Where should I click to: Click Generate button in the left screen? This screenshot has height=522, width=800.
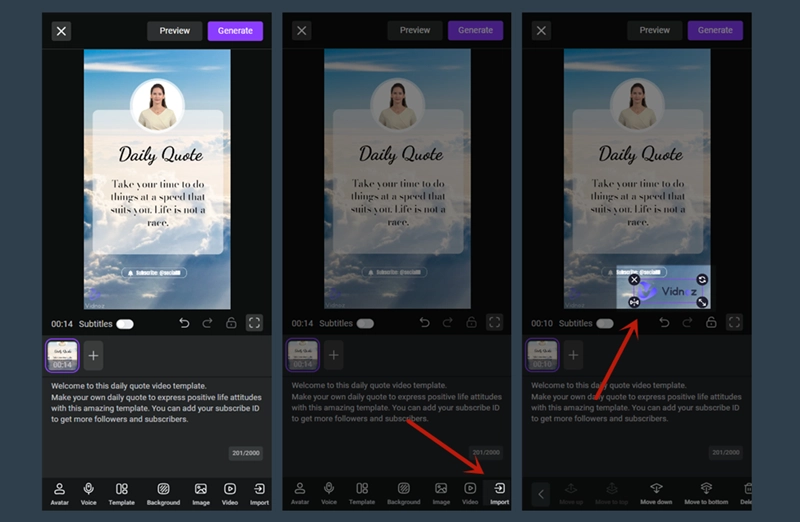(x=235, y=31)
